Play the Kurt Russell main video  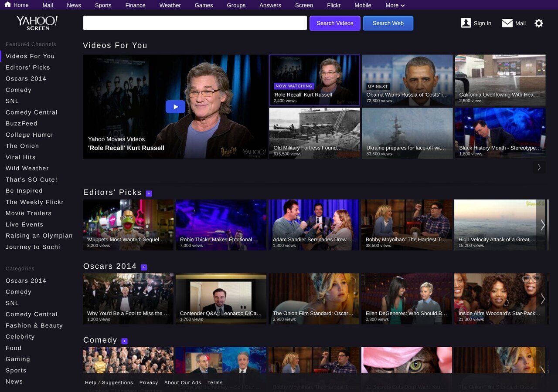click(x=175, y=107)
